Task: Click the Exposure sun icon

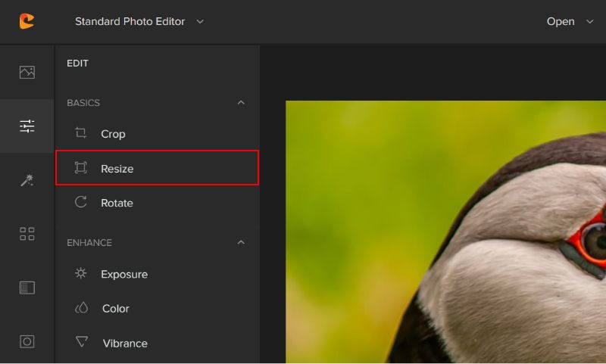Action: [x=80, y=273]
